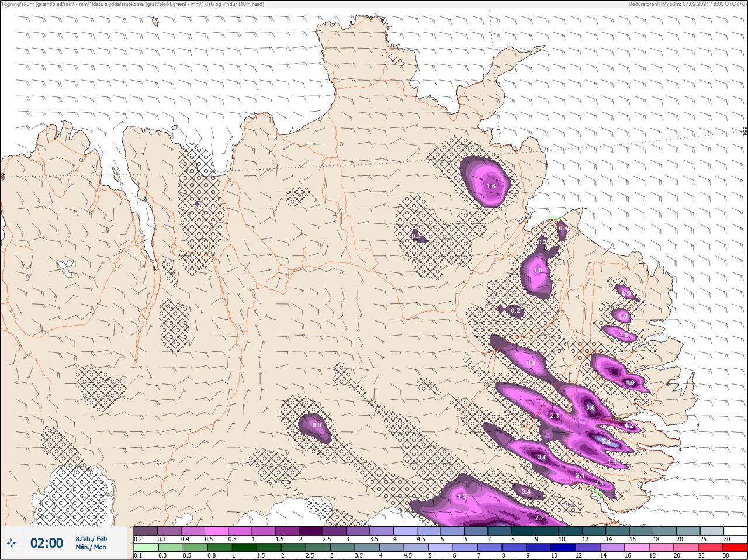Select the 02:00 forecast time display

tap(47, 543)
